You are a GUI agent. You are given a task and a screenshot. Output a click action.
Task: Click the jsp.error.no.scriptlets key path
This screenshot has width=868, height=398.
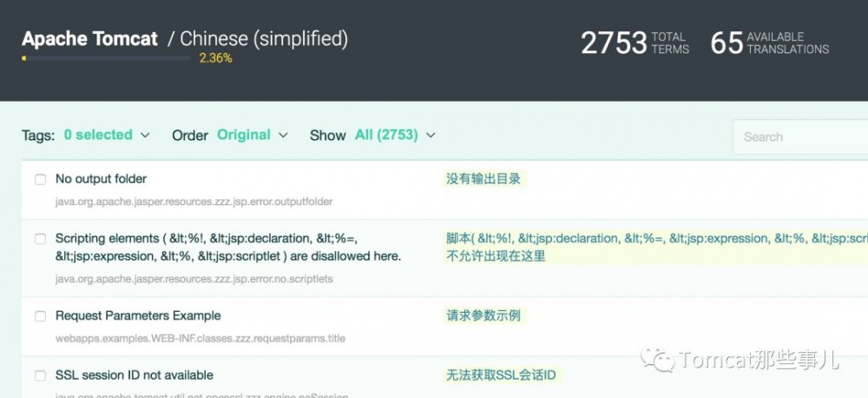194,279
